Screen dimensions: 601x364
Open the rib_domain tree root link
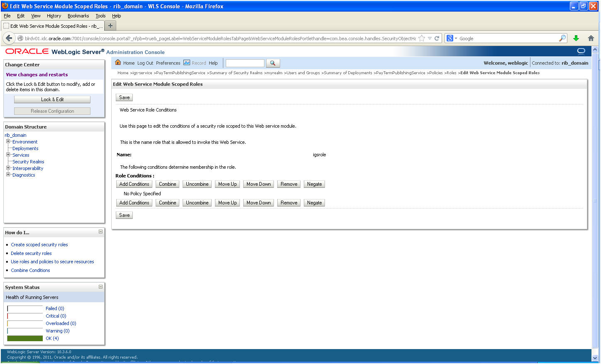tap(15, 135)
